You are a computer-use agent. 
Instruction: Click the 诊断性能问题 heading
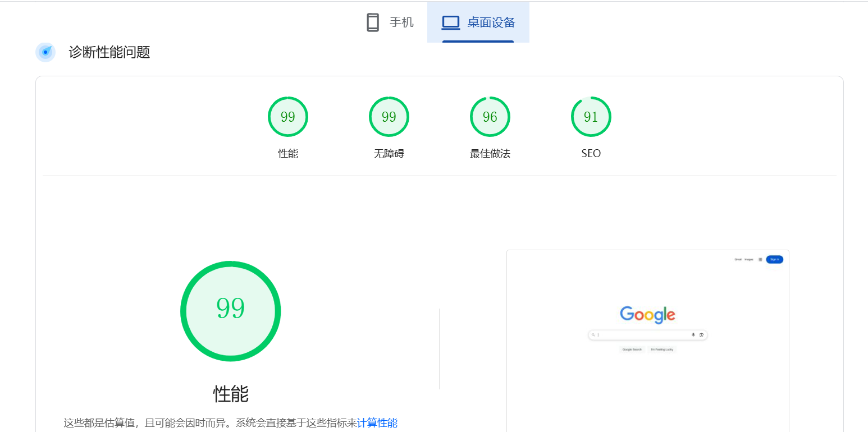pyautogui.click(x=109, y=52)
